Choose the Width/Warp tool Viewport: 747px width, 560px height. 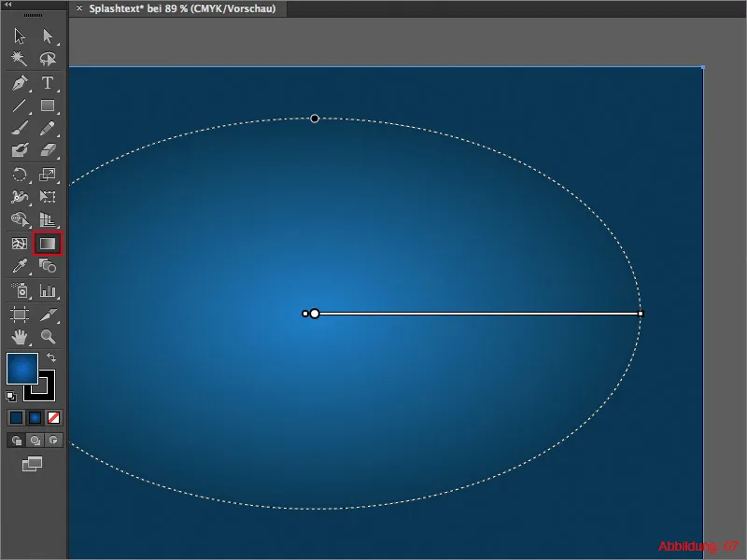(x=20, y=197)
